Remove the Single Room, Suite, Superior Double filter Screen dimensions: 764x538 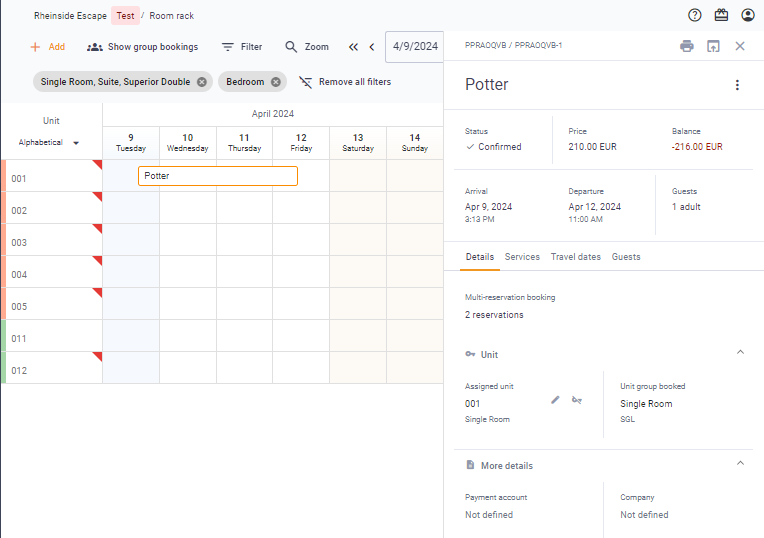point(202,82)
